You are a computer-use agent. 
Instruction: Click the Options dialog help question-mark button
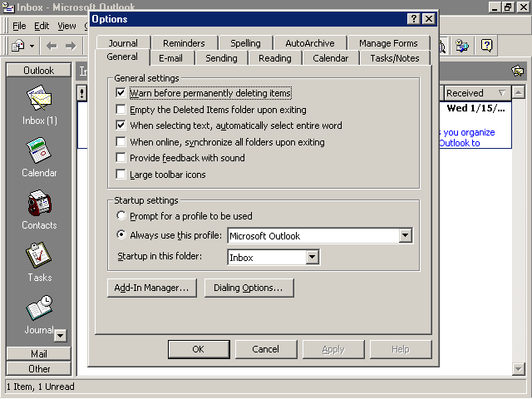tap(414, 18)
